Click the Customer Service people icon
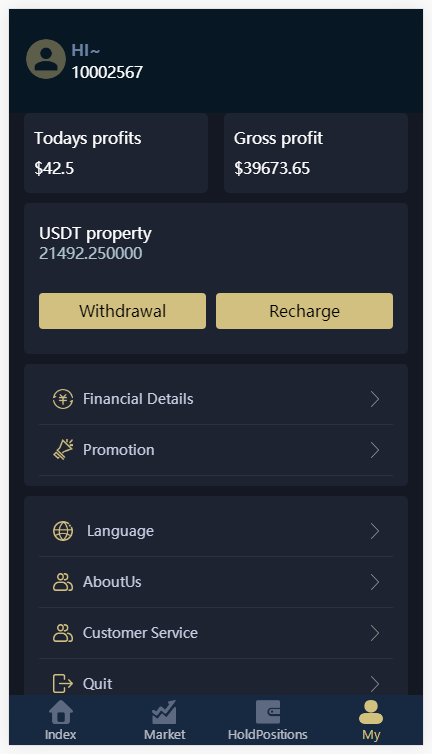Image resolution: width=432 pixels, height=754 pixels. (x=63, y=633)
